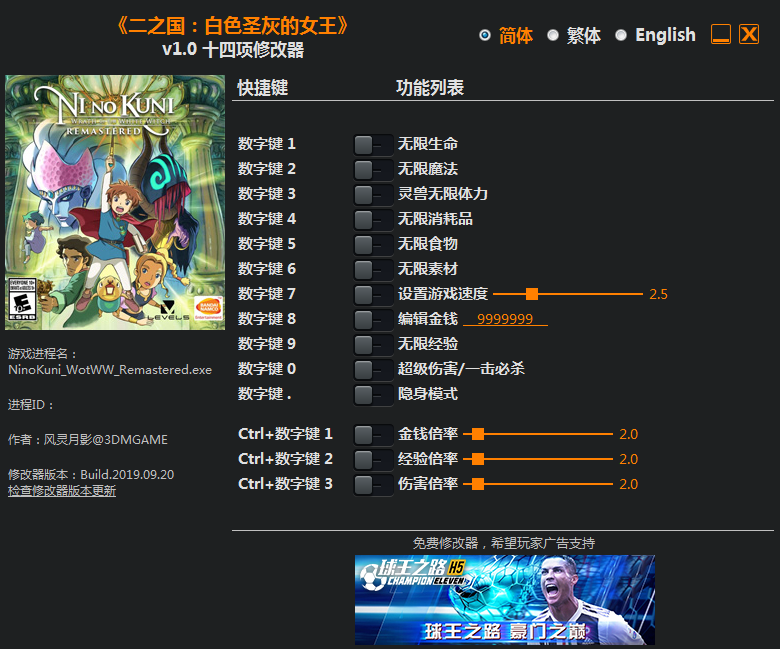This screenshot has width=780, height=649.
Task: Enable the 无限魔法 toggle
Action: [373, 170]
